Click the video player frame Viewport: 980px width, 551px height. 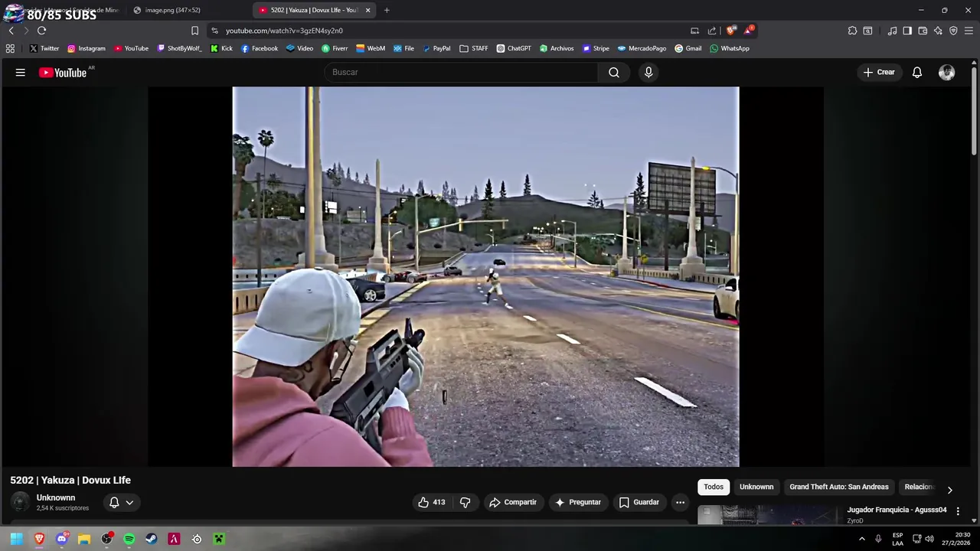485,276
